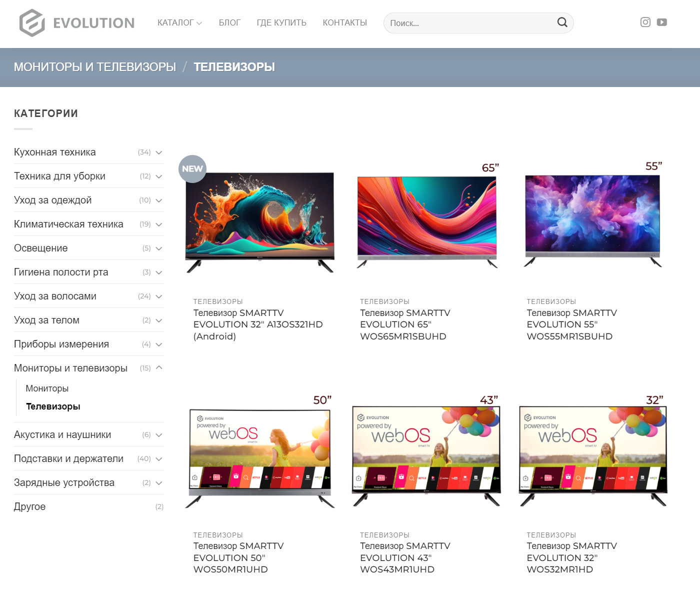Expand the Кухонная техника category chevron
Image resolution: width=700 pixels, height=590 pixels.
pyautogui.click(x=159, y=152)
